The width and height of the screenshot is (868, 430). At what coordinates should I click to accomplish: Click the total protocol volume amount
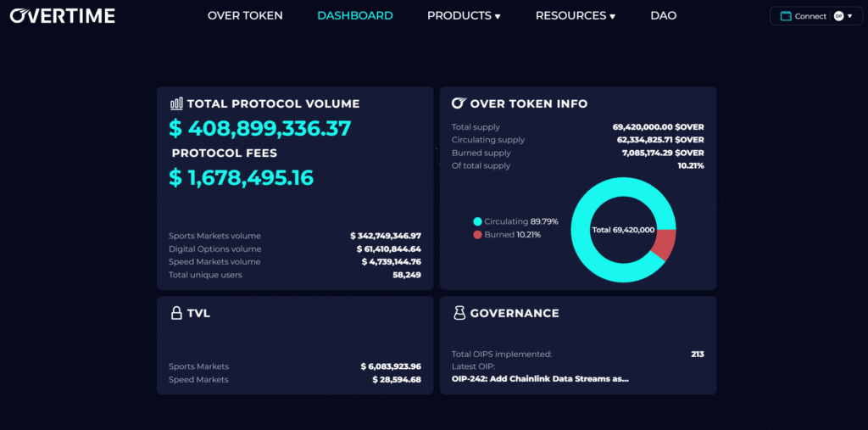[x=260, y=129]
